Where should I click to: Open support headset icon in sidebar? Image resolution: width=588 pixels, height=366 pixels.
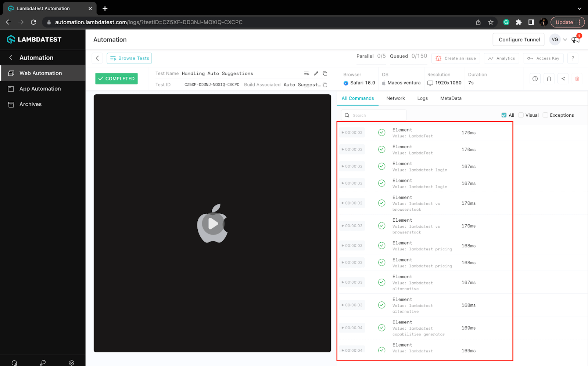(14, 363)
